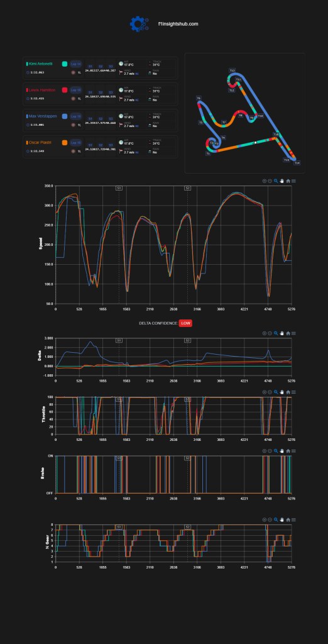
Task: Click the tyre compound icon on Piastri's card
Action: [x=74, y=151]
